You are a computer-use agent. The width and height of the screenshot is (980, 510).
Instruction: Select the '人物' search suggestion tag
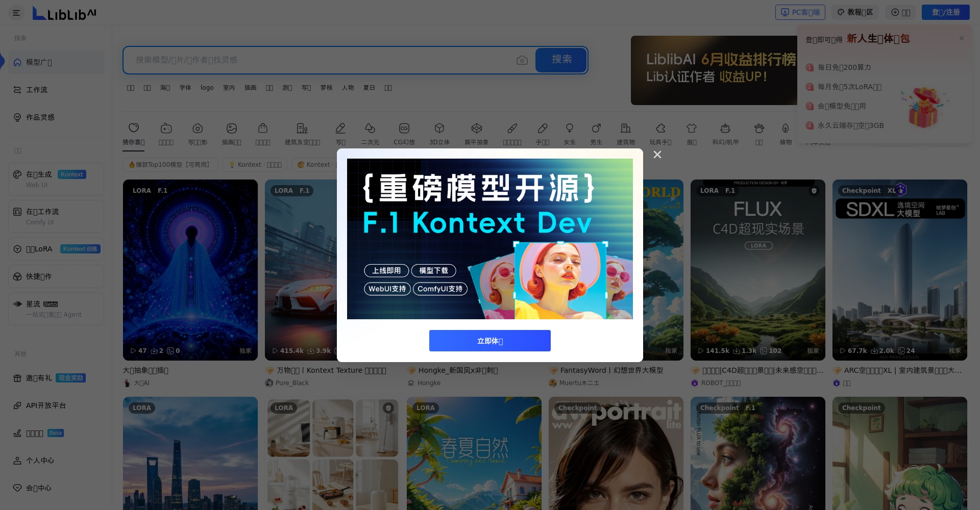348,88
